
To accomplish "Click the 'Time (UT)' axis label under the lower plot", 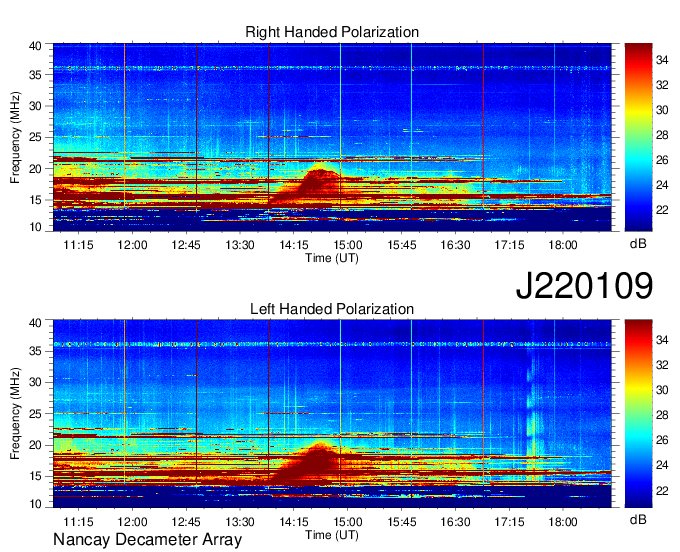I will click(332, 535).
